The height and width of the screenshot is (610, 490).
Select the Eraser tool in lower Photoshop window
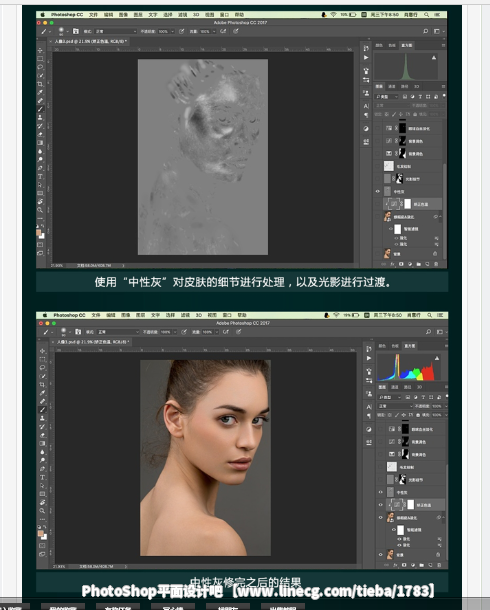point(42,435)
